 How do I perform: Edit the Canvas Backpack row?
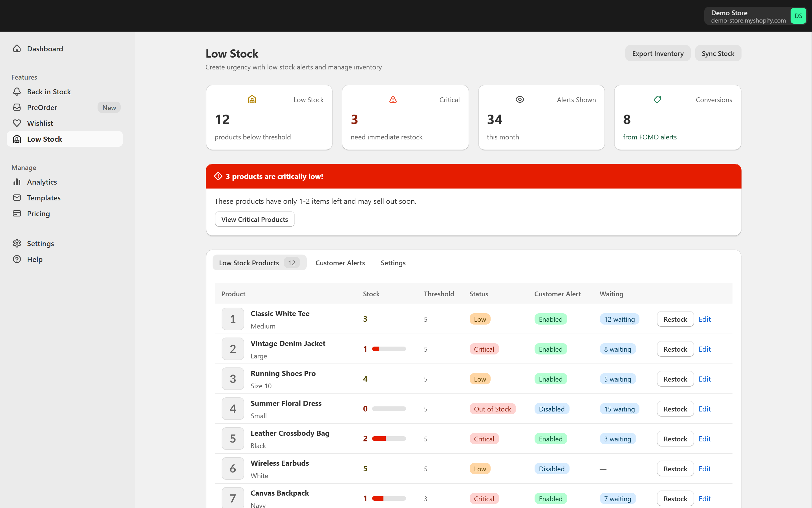(705, 499)
